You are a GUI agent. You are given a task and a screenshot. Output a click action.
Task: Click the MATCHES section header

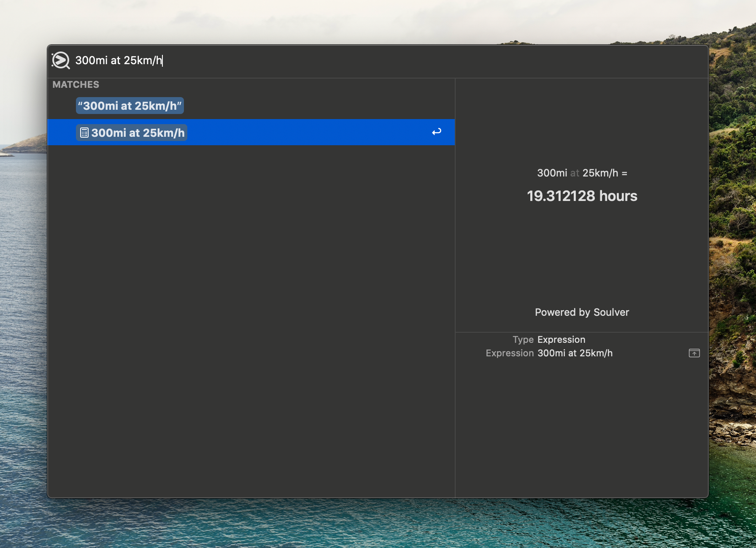click(76, 84)
